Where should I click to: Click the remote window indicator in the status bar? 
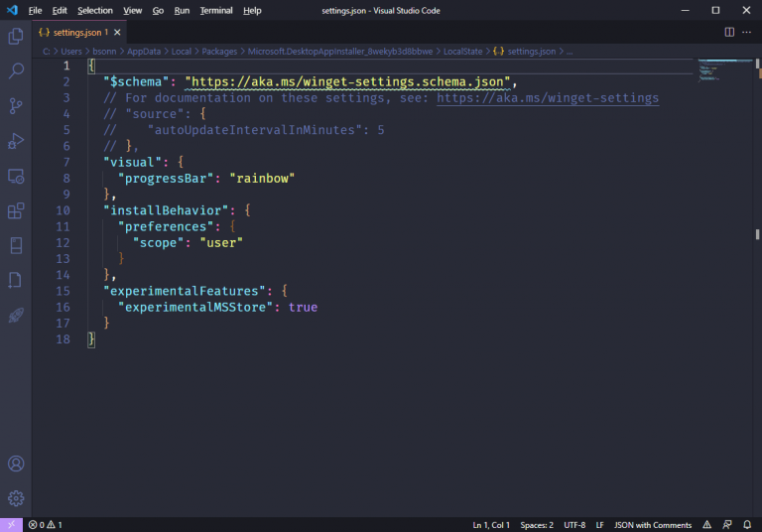(x=11, y=525)
